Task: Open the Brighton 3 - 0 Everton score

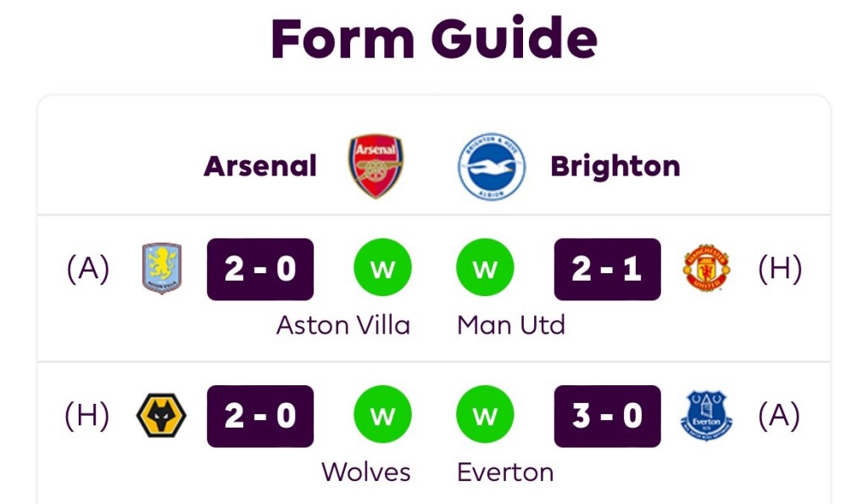Action: pos(607,416)
